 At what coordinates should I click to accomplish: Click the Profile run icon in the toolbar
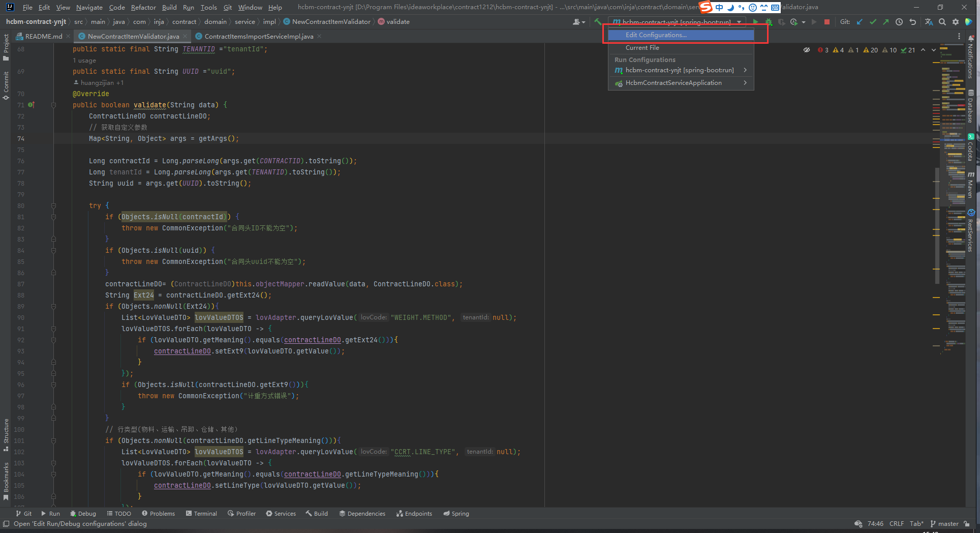coord(794,22)
